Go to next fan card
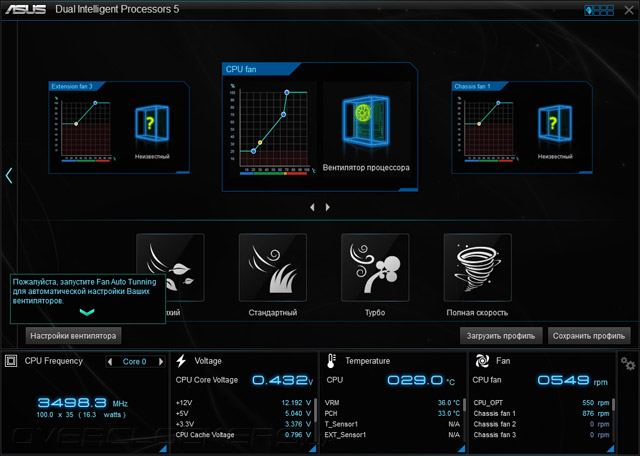 [x=327, y=207]
